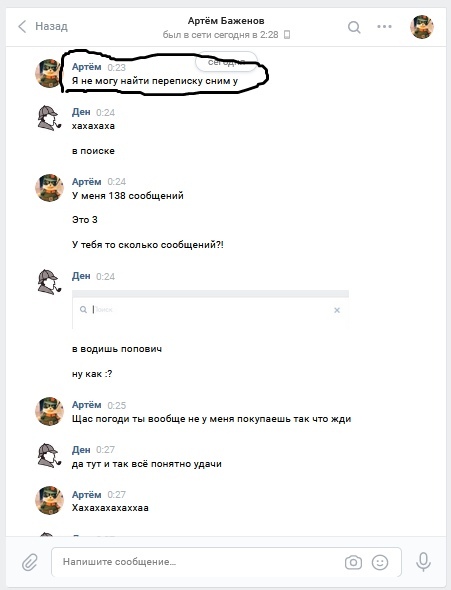451x590 pixels.
Task: Open the three-dots actions menu
Action: pos(384,26)
